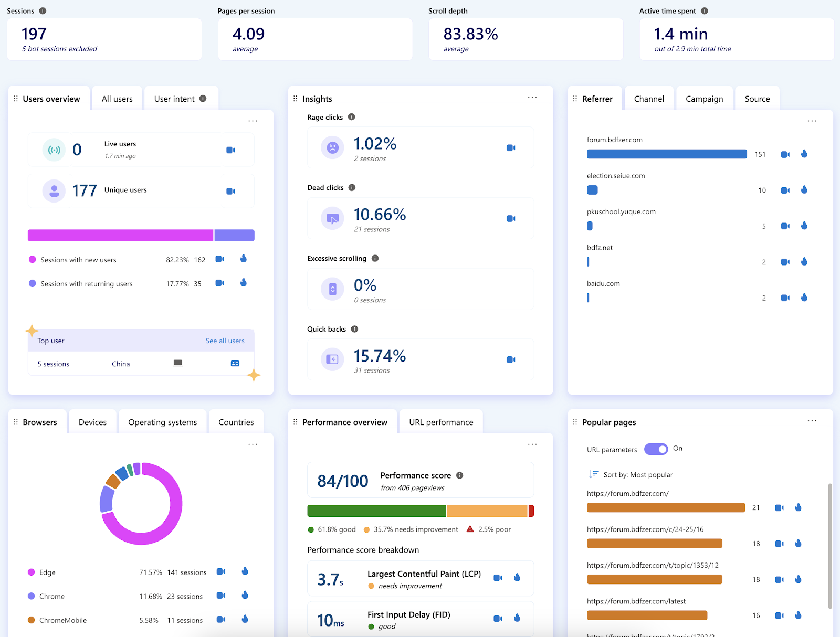840x637 pixels.
Task: Open heatmap for Largest Contentful Paint
Action: (x=517, y=578)
